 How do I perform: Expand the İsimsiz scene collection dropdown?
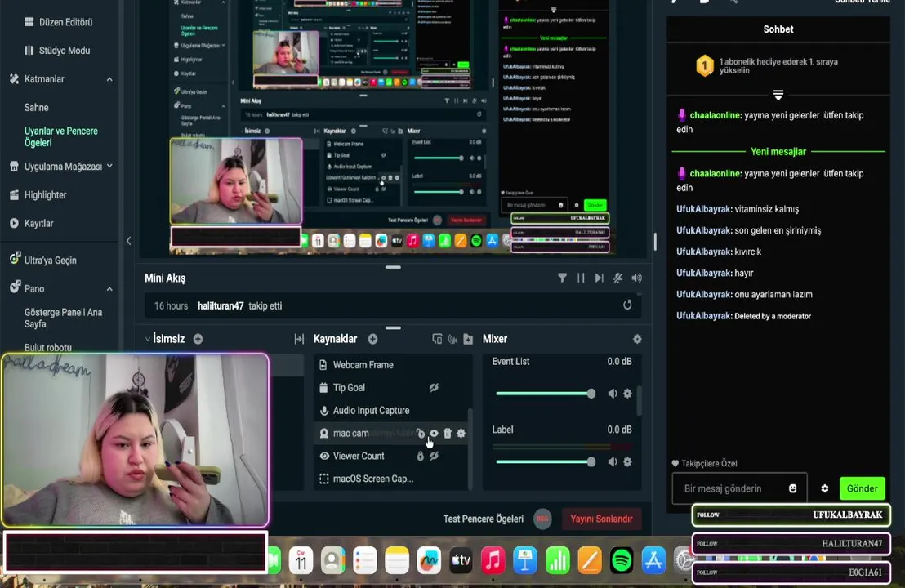click(x=148, y=339)
